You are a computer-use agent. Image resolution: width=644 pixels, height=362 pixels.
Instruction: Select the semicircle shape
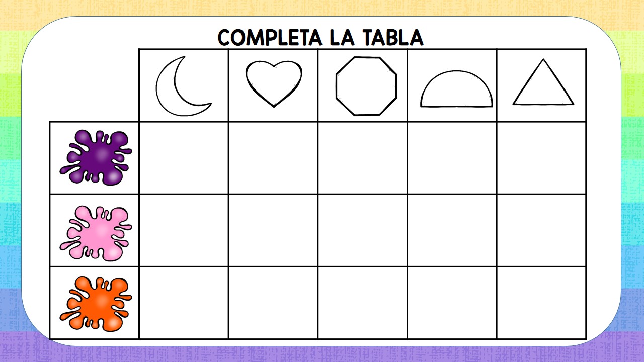456,89
